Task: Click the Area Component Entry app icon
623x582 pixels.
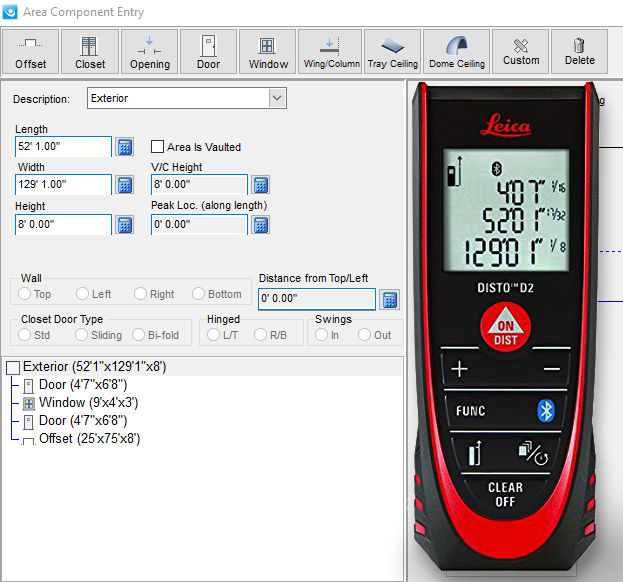Action: click(x=10, y=12)
